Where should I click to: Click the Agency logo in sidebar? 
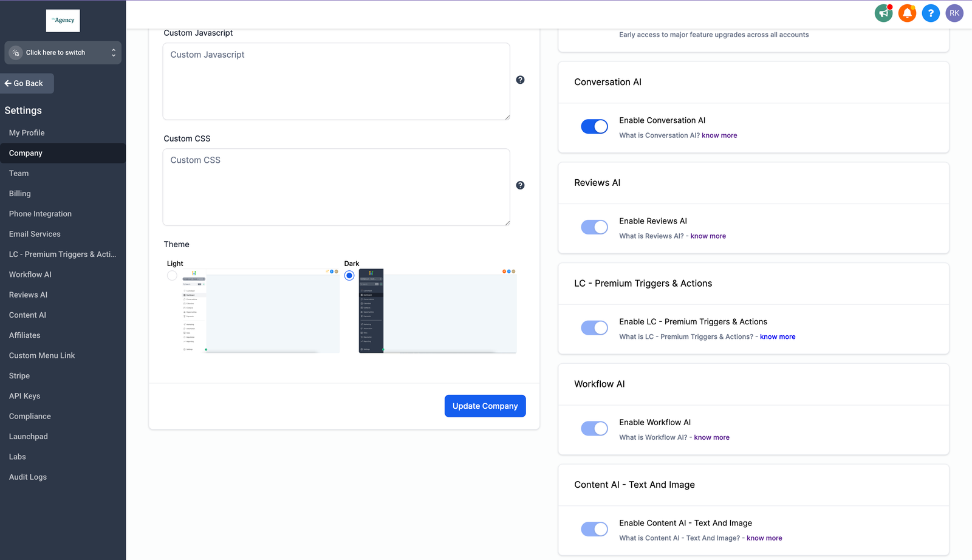[x=63, y=21]
